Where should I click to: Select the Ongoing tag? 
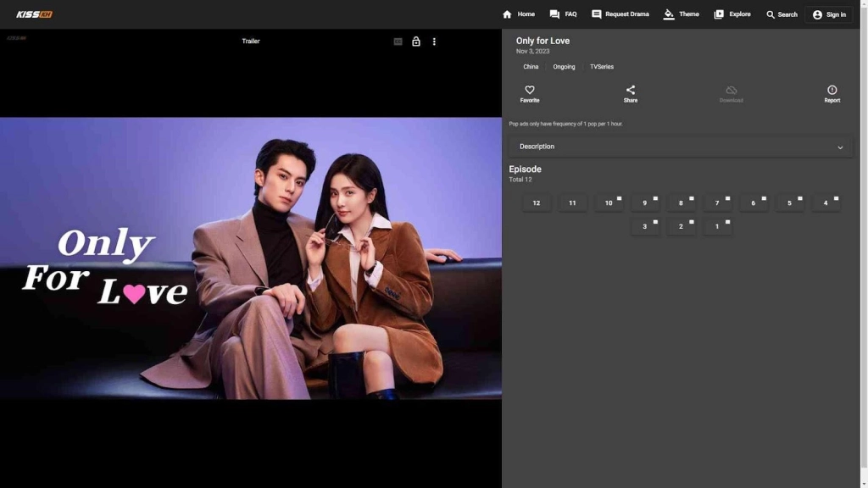coord(564,67)
